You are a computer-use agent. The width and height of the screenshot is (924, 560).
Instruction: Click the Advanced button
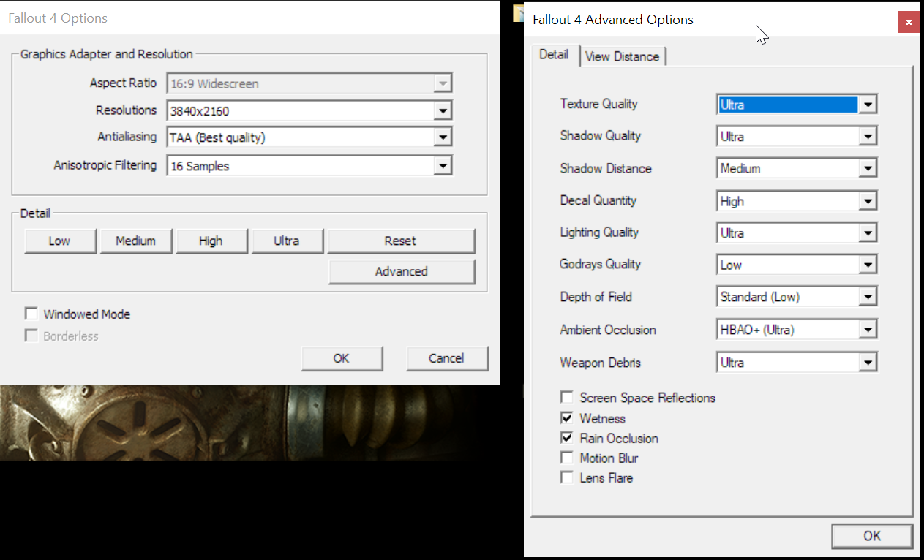click(401, 271)
